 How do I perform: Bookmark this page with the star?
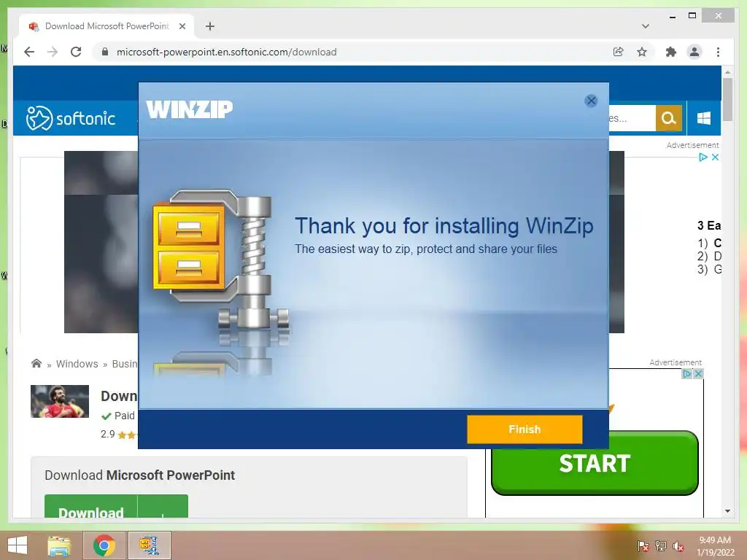click(642, 52)
